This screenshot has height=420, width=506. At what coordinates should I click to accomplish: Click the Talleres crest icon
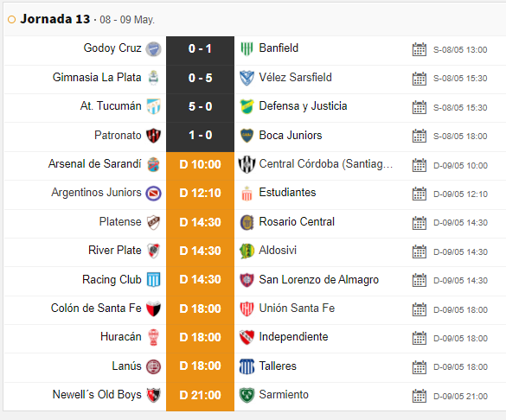[x=247, y=366]
